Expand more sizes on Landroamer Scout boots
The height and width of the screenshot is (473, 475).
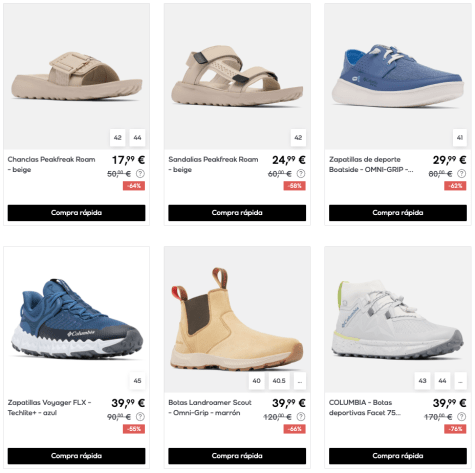pos(300,381)
